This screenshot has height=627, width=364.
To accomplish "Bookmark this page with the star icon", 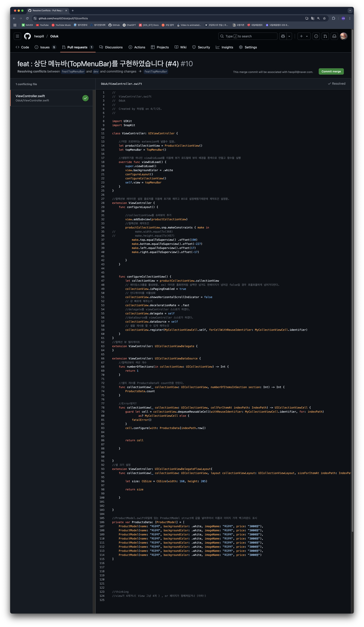I will click(x=324, y=18).
